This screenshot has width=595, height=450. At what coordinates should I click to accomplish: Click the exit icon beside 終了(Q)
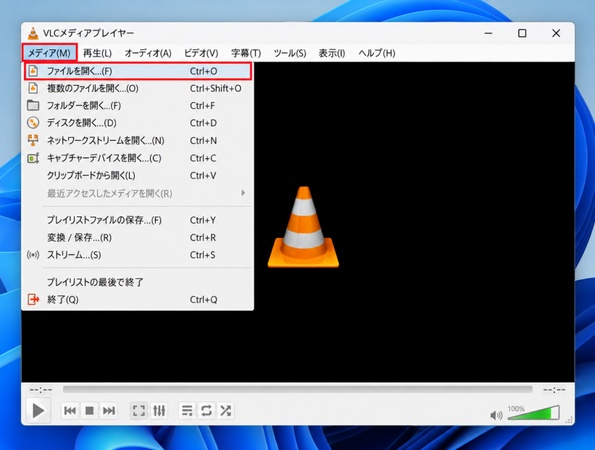(x=33, y=299)
